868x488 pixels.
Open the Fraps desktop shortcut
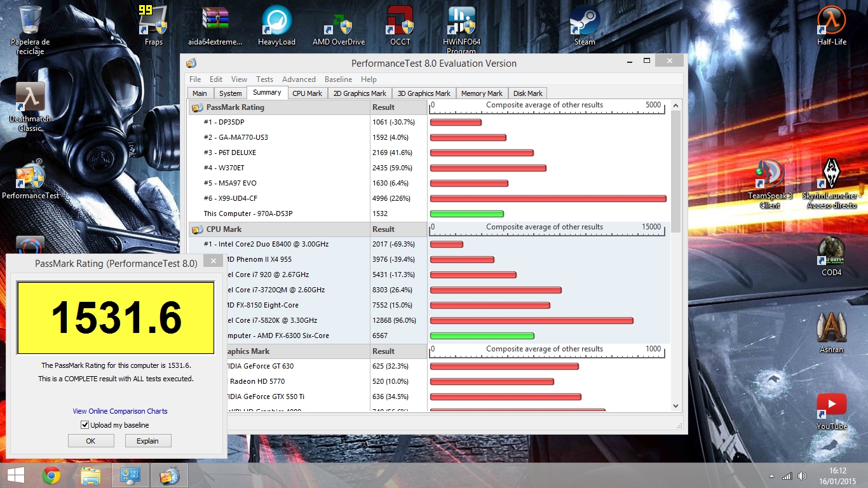point(153,25)
